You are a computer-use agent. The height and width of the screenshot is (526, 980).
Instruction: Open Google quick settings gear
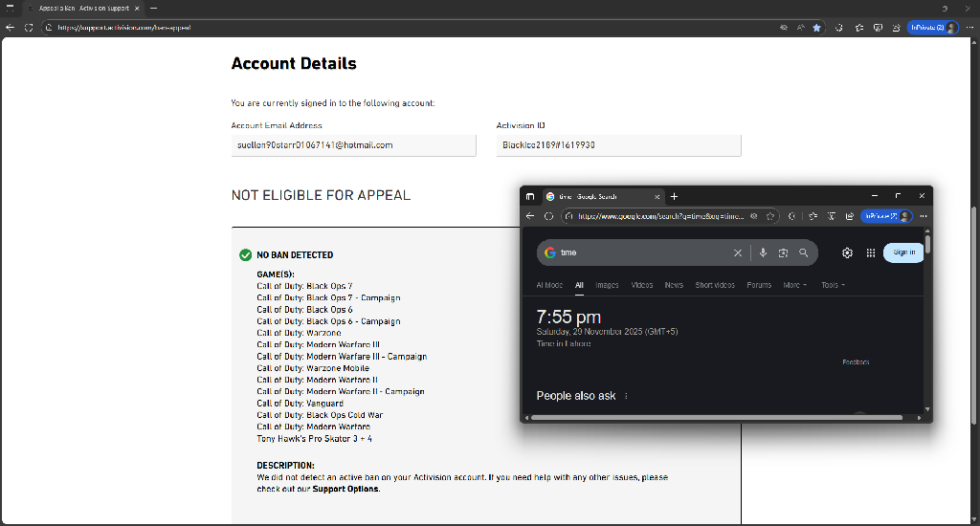(x=847, y=252)
